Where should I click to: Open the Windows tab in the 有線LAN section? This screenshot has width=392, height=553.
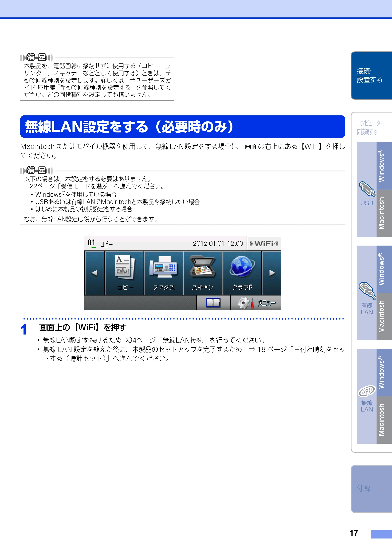coord(384,269)
